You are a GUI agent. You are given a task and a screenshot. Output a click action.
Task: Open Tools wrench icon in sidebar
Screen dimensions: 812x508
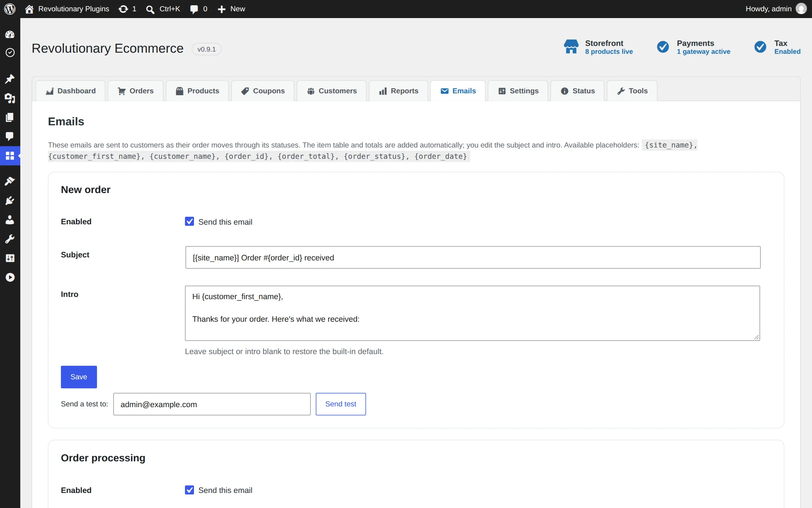[x=10, y=239]
